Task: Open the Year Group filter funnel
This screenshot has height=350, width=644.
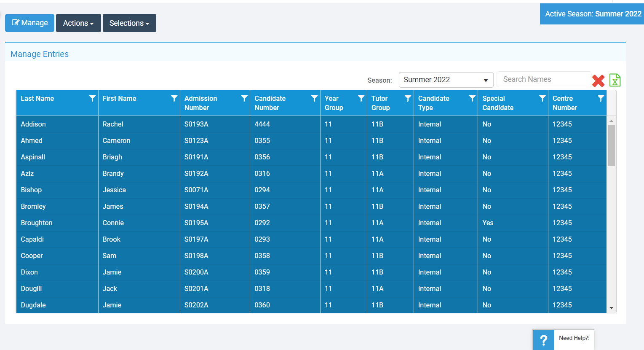Action: [361, 98]
